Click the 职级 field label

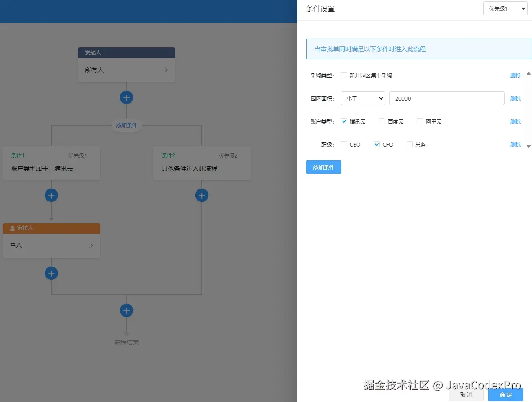(328, 144)
